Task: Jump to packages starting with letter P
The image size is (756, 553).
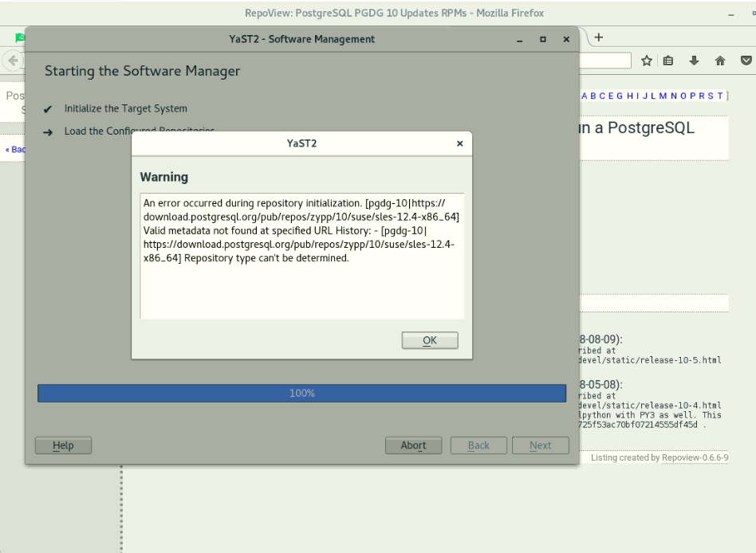Action: tap(691, 96)
